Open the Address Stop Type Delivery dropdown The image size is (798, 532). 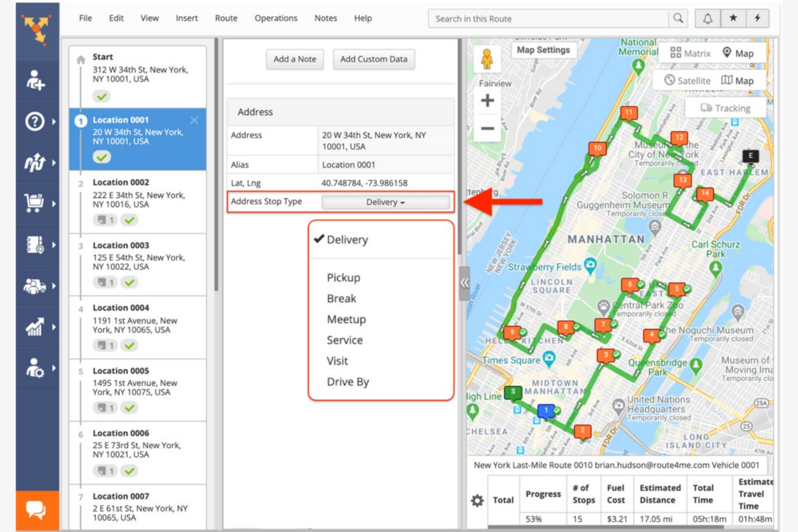tap(385, 202)
